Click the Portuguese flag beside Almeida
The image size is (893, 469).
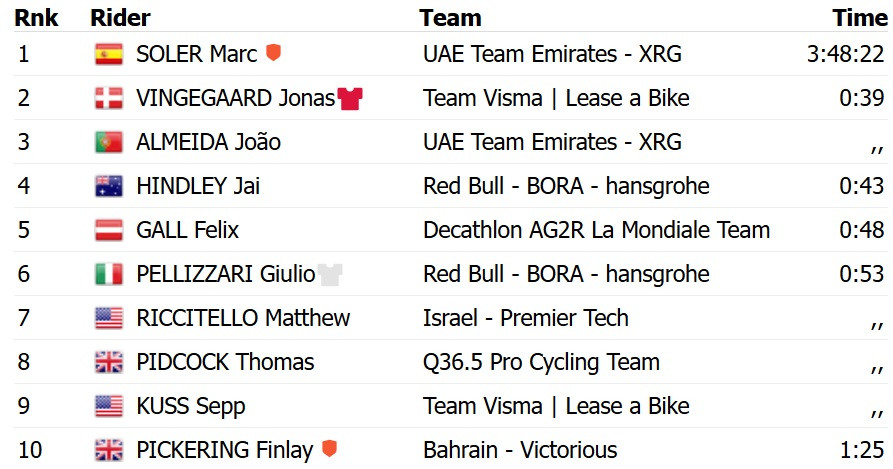tap(108, 143)
